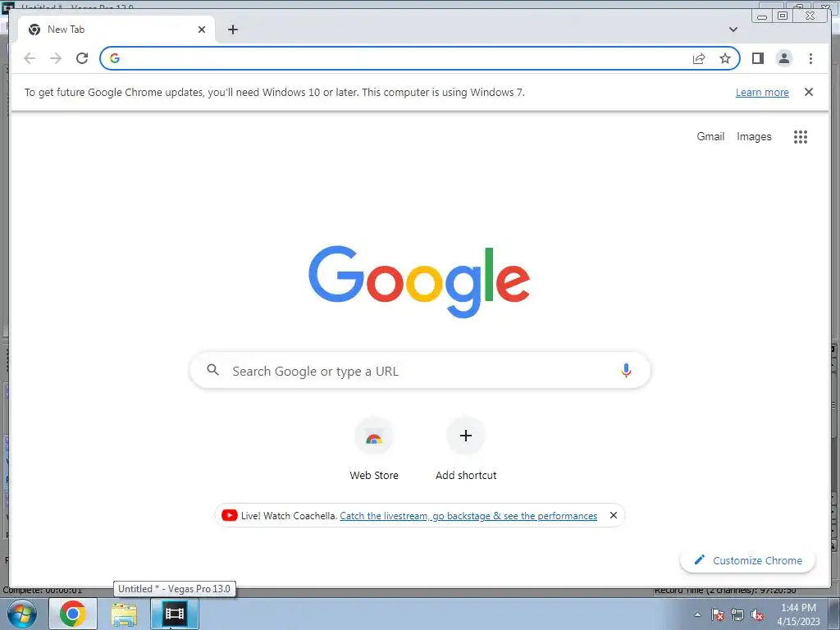Viewport: 840px width, 630px height.
Task: Click the YouTube icon in Coachella promo
Action: (230, 515)
